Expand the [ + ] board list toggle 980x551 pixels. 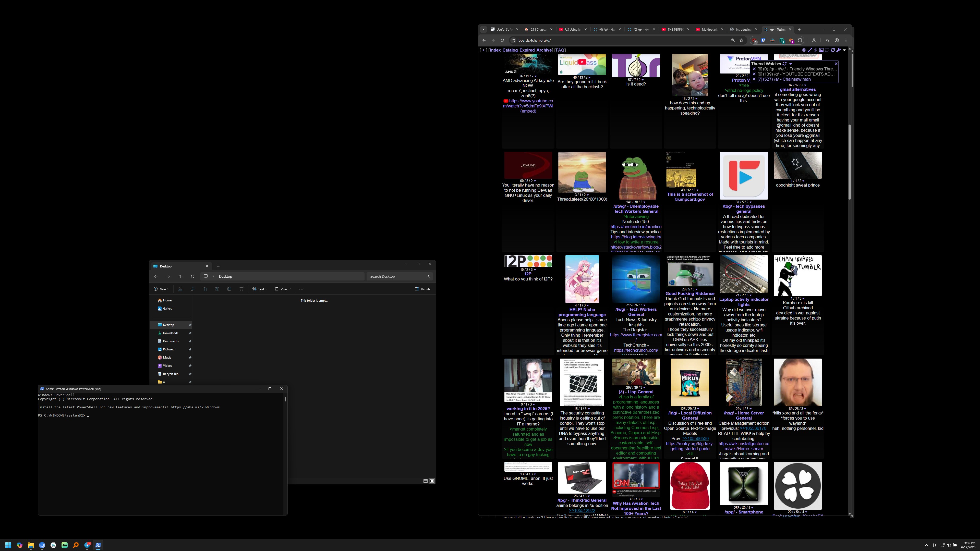tap(483, 50)
